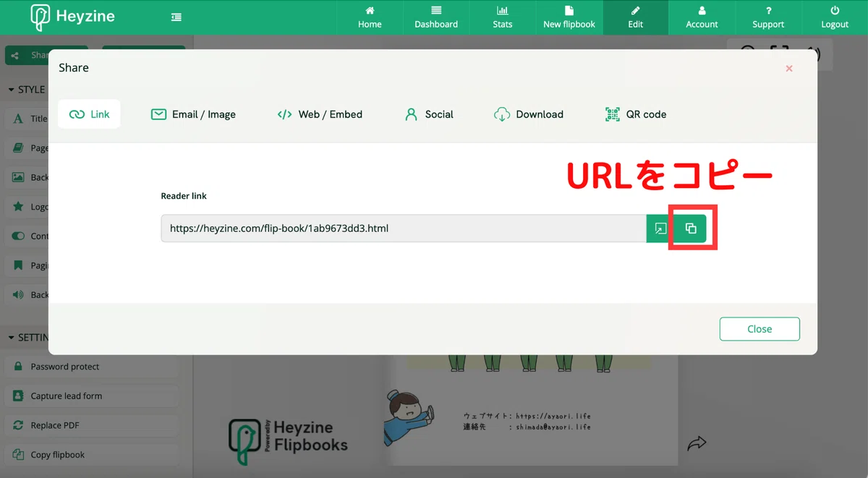Open reader link in new tab icon

(x=660, y=229)
